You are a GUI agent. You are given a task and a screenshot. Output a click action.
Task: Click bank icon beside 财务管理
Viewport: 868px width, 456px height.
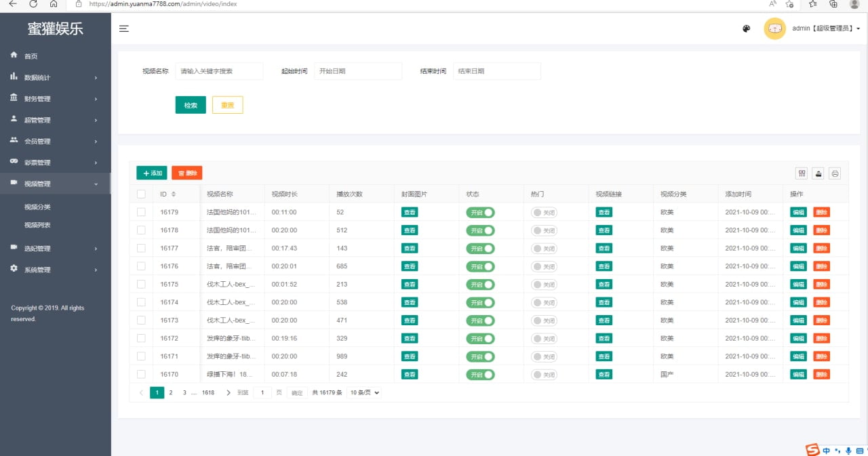tap(14, 98)
